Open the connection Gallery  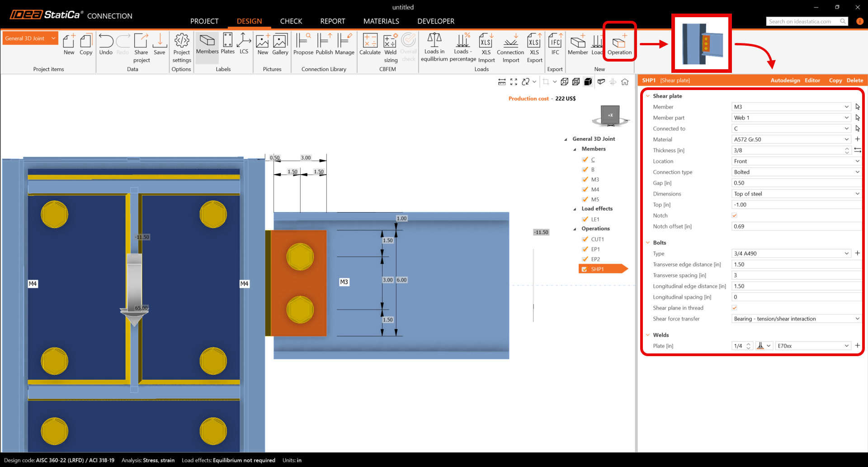280,44
